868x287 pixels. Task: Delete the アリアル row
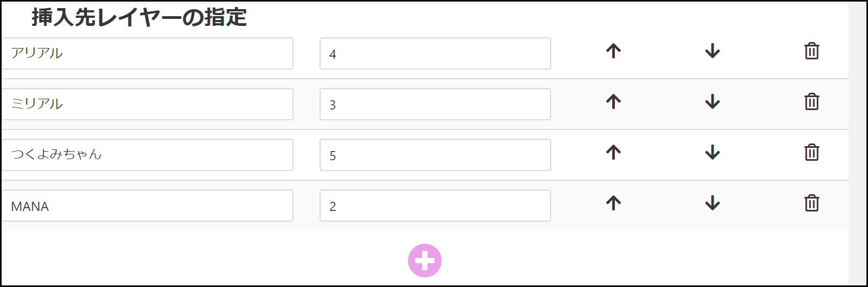[x=812, y=51]
